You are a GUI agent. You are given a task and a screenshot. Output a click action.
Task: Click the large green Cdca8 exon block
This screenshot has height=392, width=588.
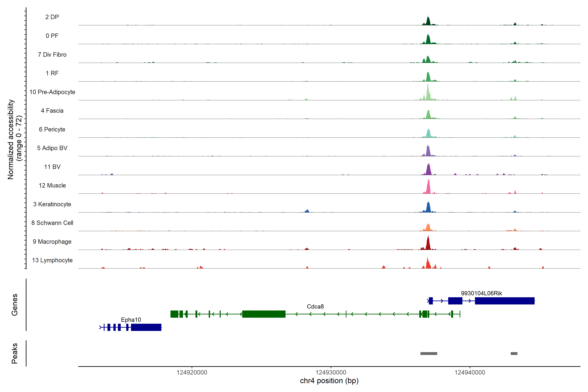(x=263, y=314)
